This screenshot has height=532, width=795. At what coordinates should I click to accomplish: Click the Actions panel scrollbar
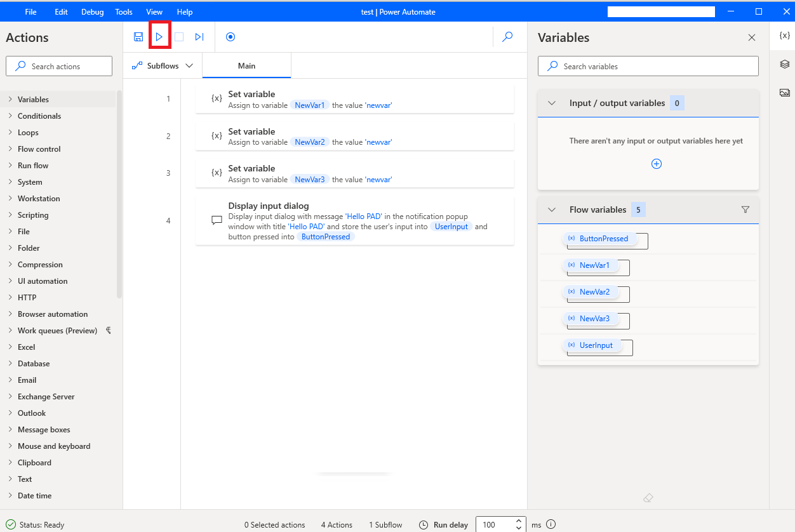point(119,194)
